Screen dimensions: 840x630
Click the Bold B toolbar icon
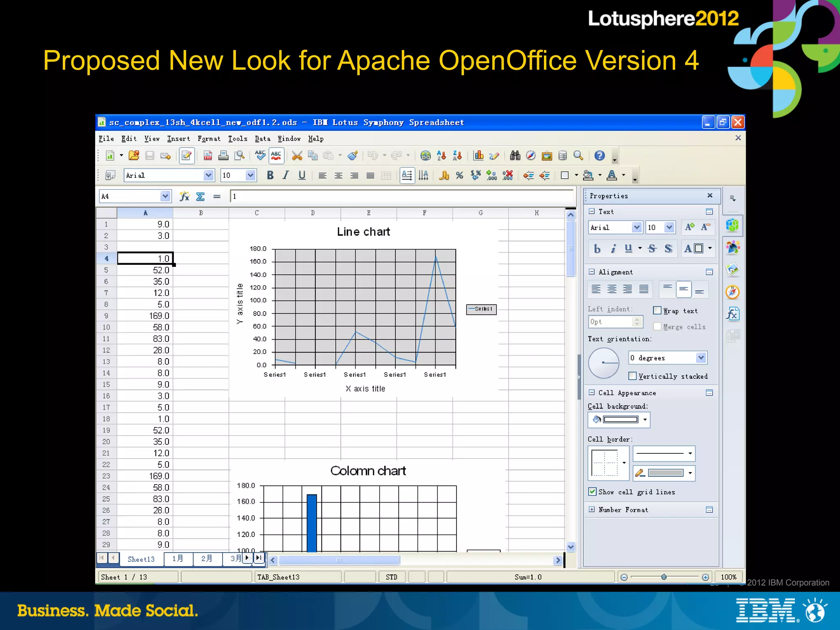point(270,175)
